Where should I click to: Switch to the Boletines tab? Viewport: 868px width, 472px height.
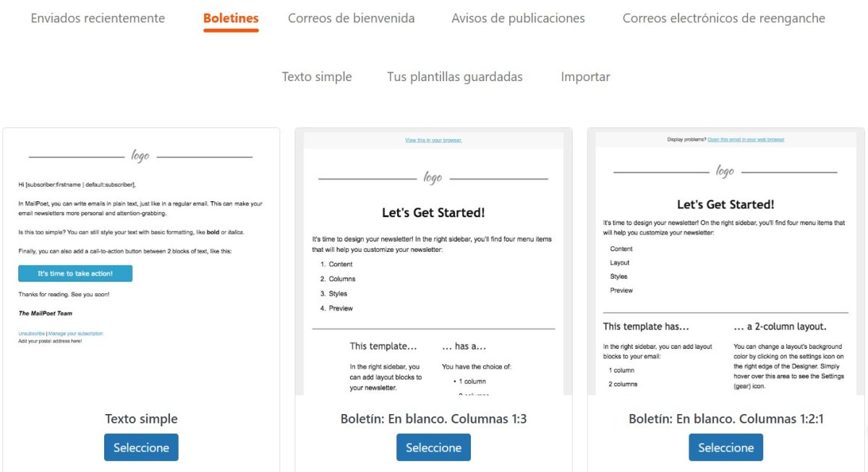[231, 18]
